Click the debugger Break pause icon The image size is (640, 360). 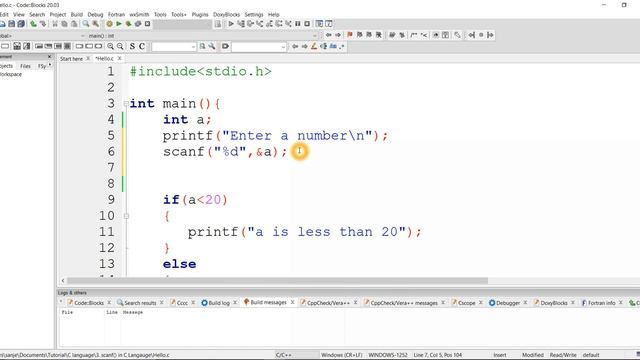(x=298, y=24)
